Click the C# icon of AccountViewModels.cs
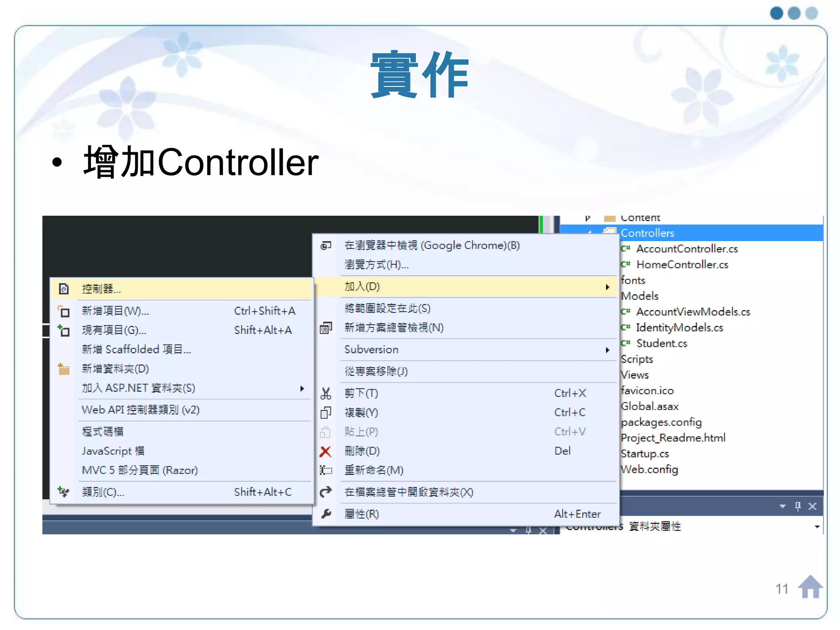The height and width of the screenshot is (630, 840). (x=625, y=312)
